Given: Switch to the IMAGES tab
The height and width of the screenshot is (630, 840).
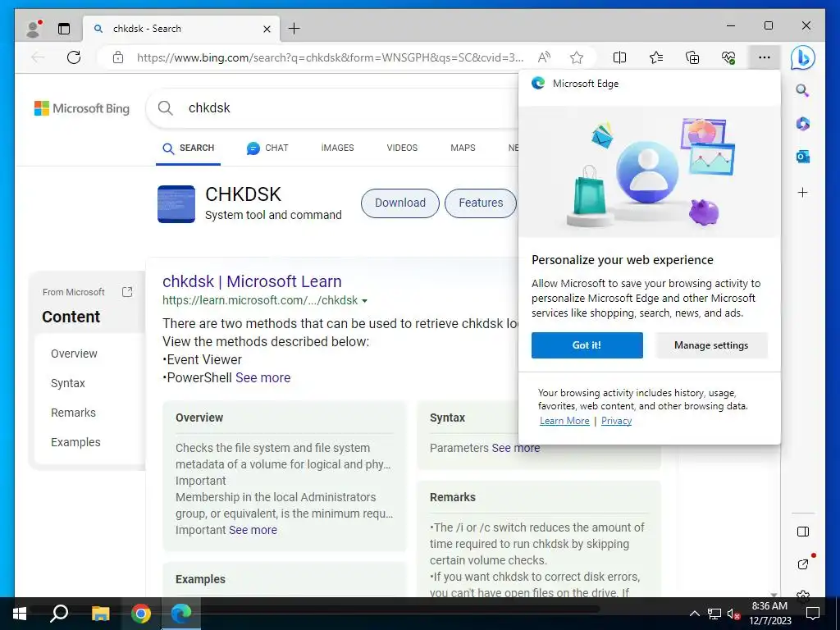Looking at the screenshot, I should point(337,148).
